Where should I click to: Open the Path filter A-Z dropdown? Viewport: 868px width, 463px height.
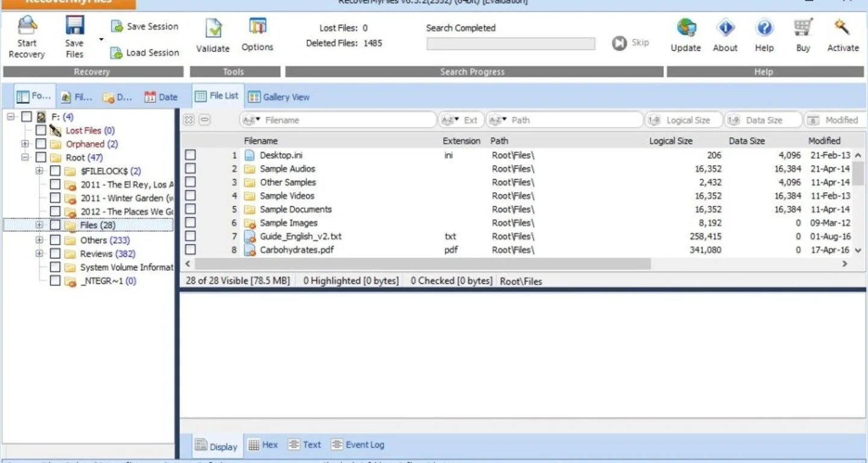498,120
